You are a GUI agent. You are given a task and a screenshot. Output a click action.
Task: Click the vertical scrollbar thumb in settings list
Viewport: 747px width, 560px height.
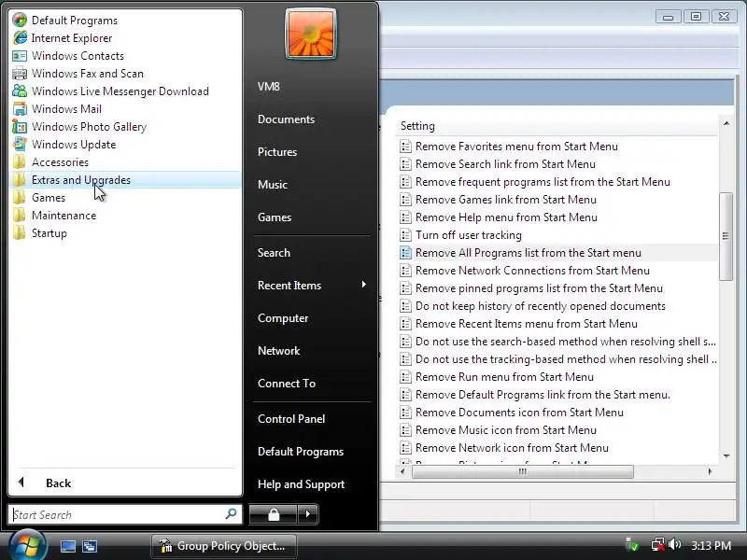click(x=726, y=236)
